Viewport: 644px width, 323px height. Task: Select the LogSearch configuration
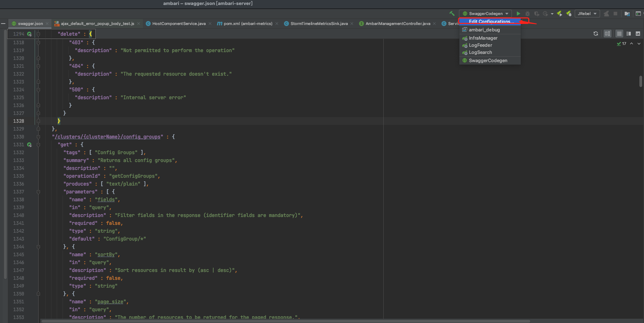pos(490,52)
